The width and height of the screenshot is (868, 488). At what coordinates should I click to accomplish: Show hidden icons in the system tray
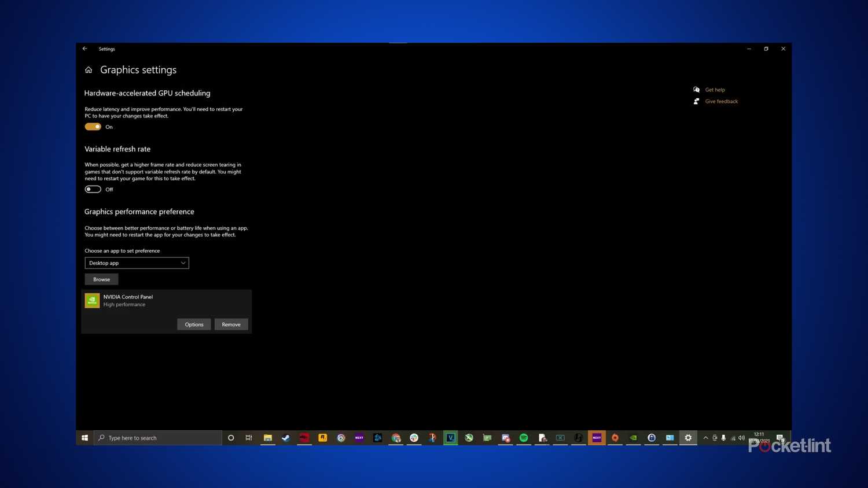[705, 438]
